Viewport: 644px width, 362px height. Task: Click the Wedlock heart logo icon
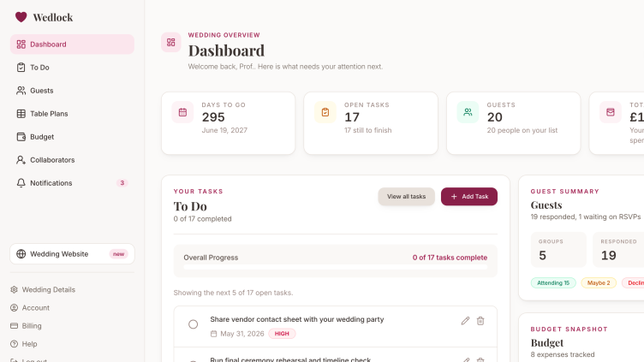[21, 17]
